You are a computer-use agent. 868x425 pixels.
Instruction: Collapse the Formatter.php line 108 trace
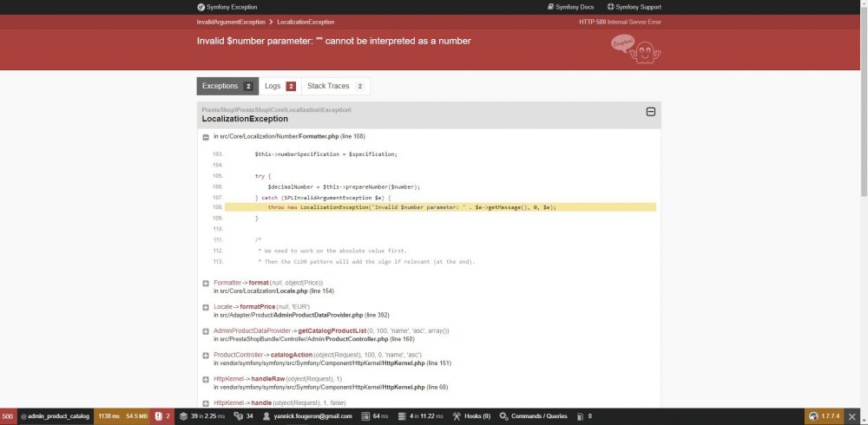click(x=206, y=137)
